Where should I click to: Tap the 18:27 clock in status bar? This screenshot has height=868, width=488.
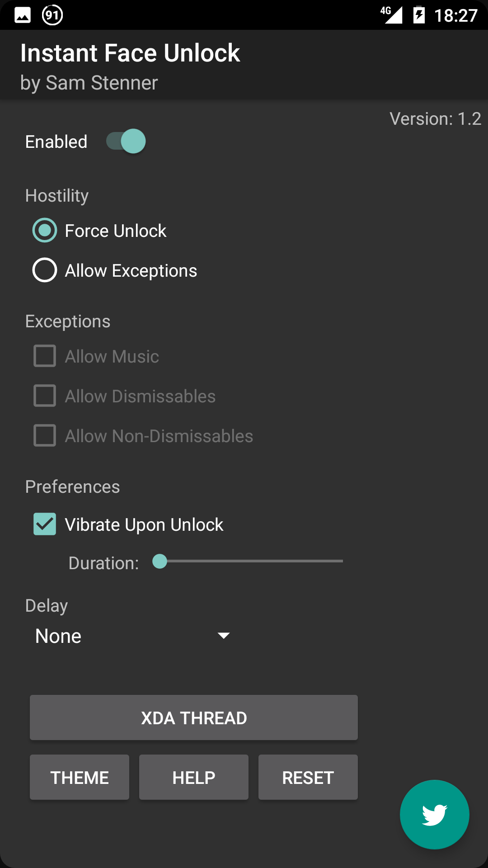click(x=455, y=16)
